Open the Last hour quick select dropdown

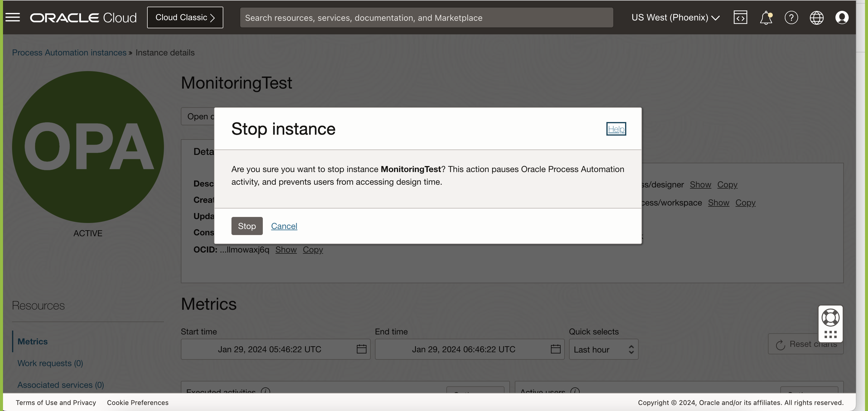[603, 349]
